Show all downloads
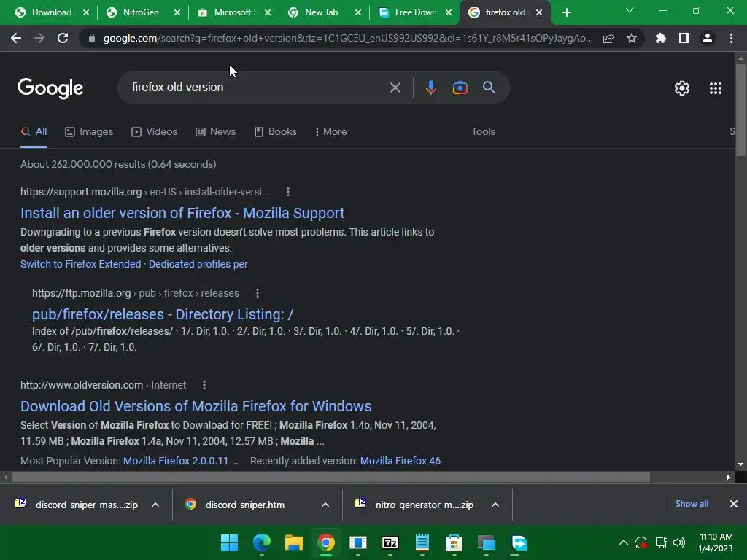Viewport: 747px width, 560px height. [692, 504]
